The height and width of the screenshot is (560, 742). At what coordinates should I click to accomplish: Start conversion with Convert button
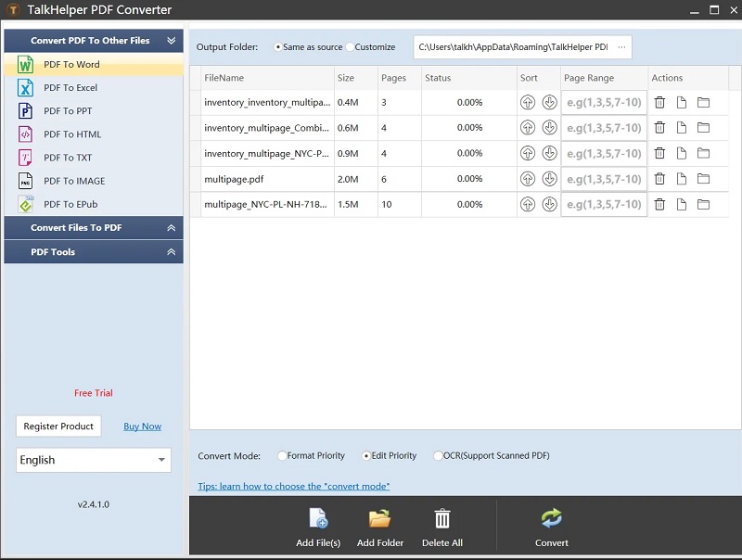coord(552,528)
